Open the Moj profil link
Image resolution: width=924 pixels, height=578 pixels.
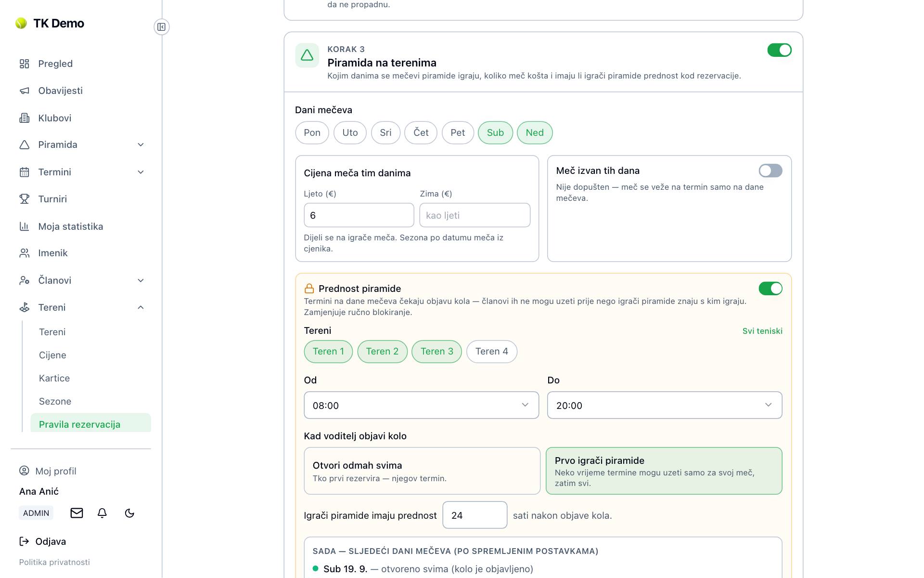(48, 471)
